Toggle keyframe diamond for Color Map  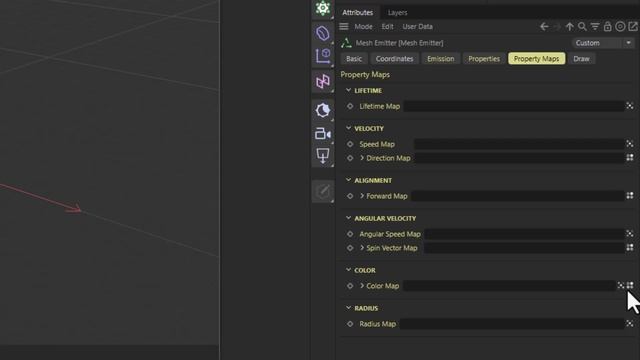(350, 286)
